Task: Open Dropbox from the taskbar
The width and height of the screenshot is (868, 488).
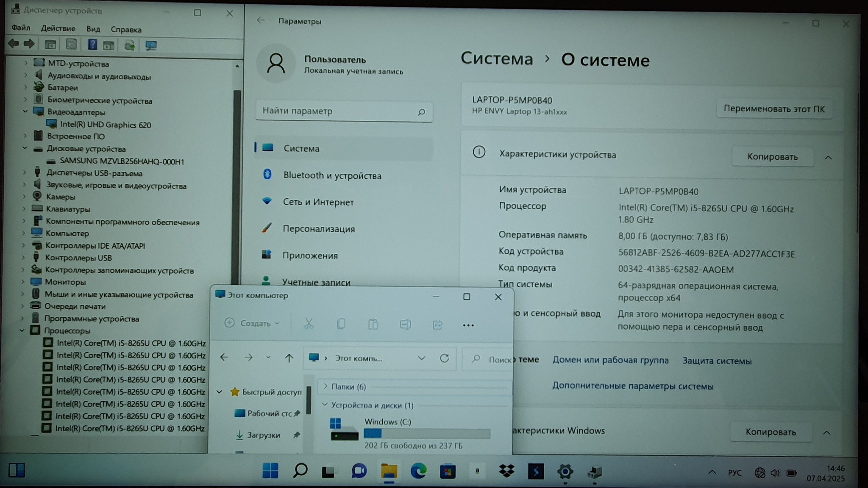Action: 506,471
